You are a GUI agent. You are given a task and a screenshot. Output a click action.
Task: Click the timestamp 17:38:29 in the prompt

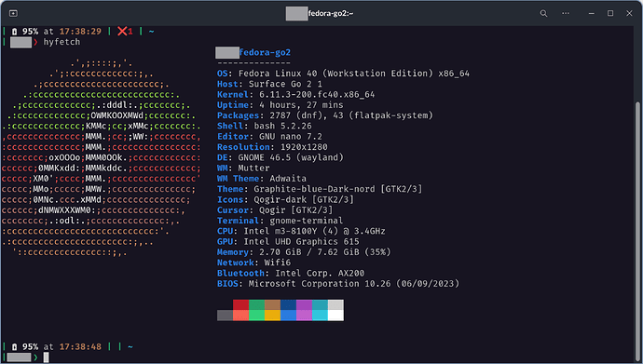pos(80,32)
